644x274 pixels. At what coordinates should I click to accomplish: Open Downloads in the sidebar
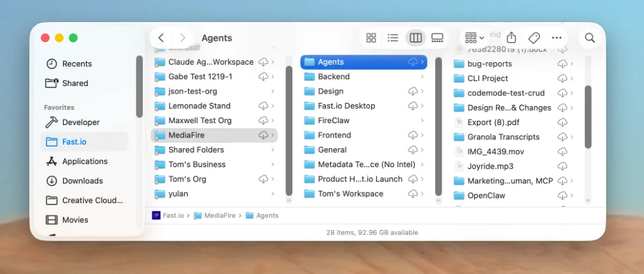point(84,180)
